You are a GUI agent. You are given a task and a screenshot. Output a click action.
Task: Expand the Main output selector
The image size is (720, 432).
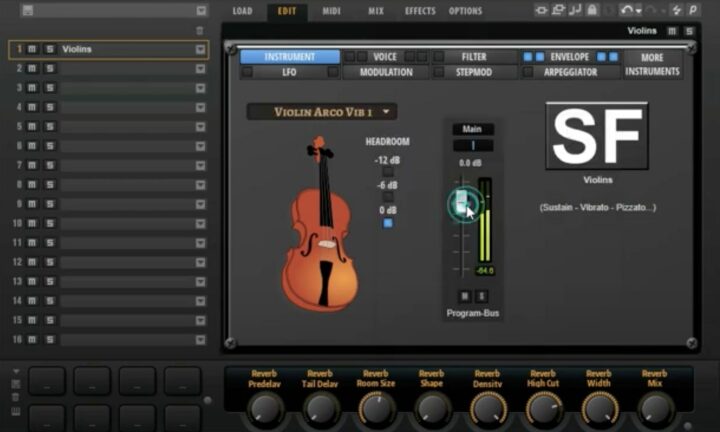click(x=472, y=129)
